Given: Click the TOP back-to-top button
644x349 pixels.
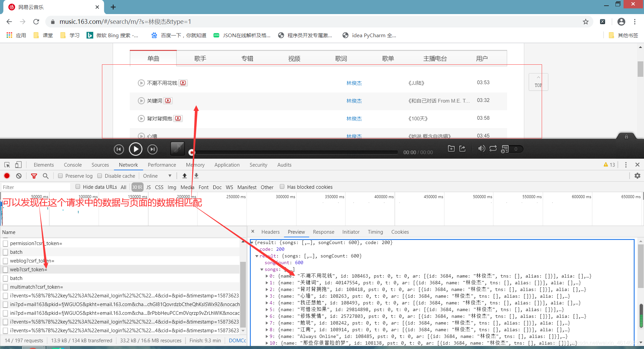Looking at the screenshot, I should click(x=538, y=82).
